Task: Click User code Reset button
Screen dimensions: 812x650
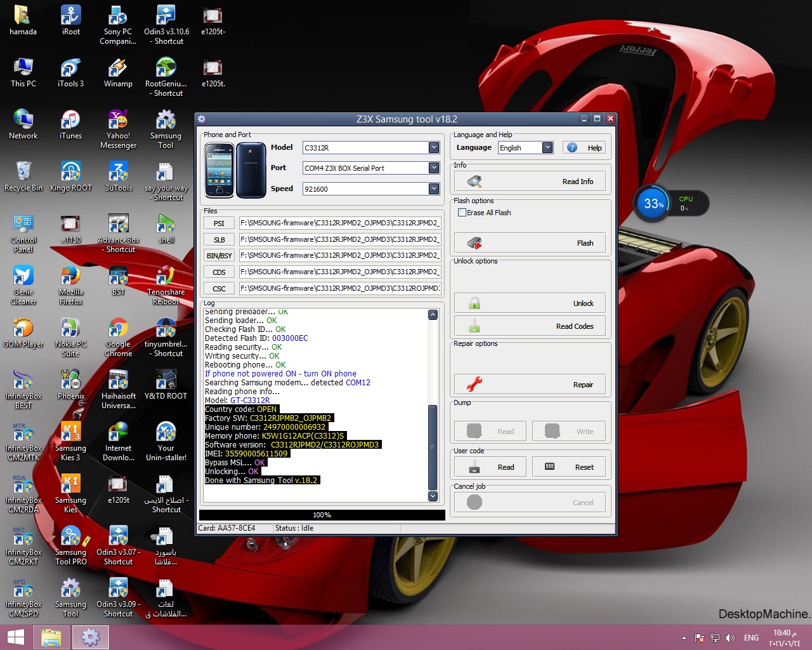Action: [x=569, y=467]
